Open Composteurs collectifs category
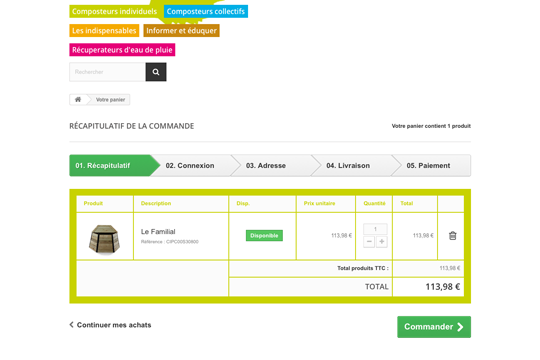This screenshot has height=360, width=540. point(206,11)
